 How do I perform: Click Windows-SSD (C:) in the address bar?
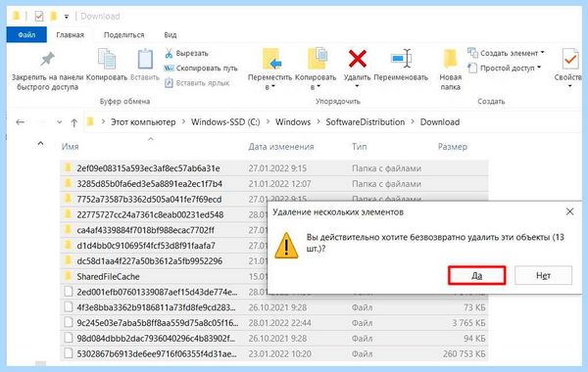click(x=225, y=122)
